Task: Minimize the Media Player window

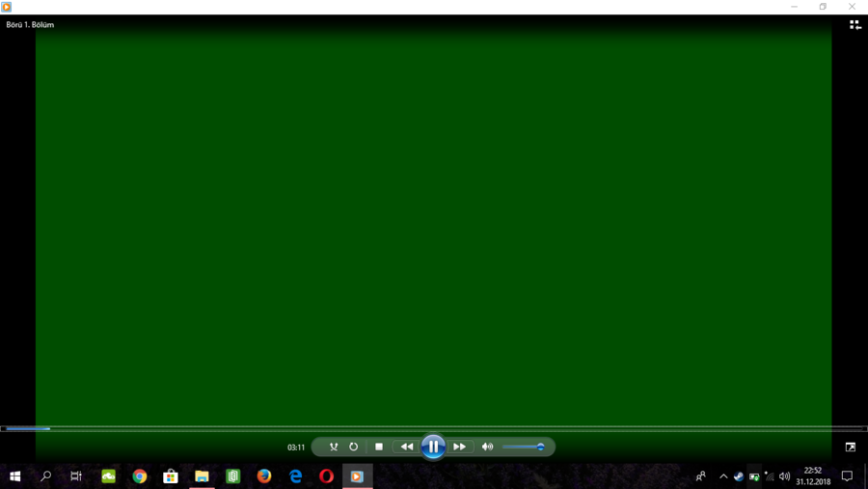Action: (x=795, y=7)
